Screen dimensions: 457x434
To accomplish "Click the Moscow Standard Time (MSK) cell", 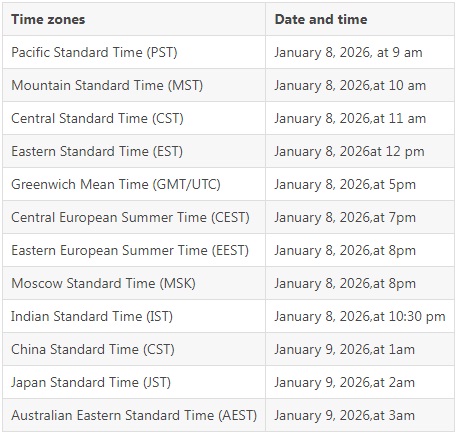I will pos(134,283).
